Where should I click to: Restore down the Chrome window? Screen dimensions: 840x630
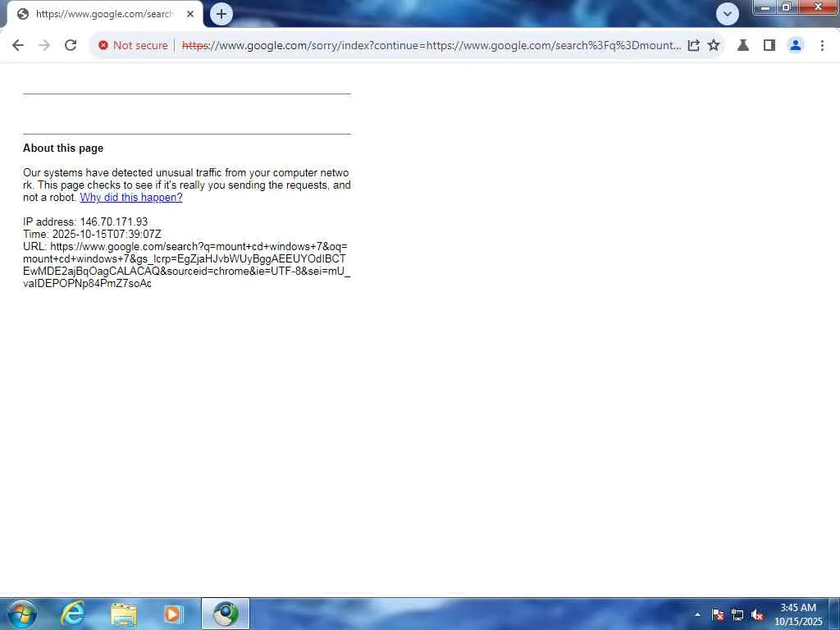(x=786, y=7)
